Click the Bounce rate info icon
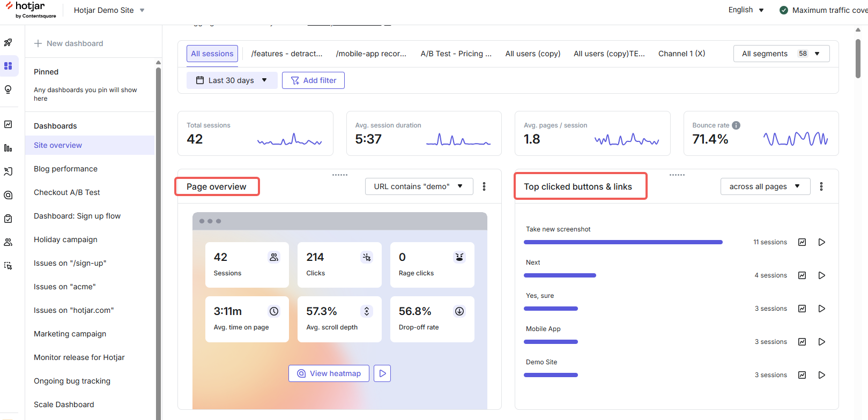The image size is (868, 420). 736,125
